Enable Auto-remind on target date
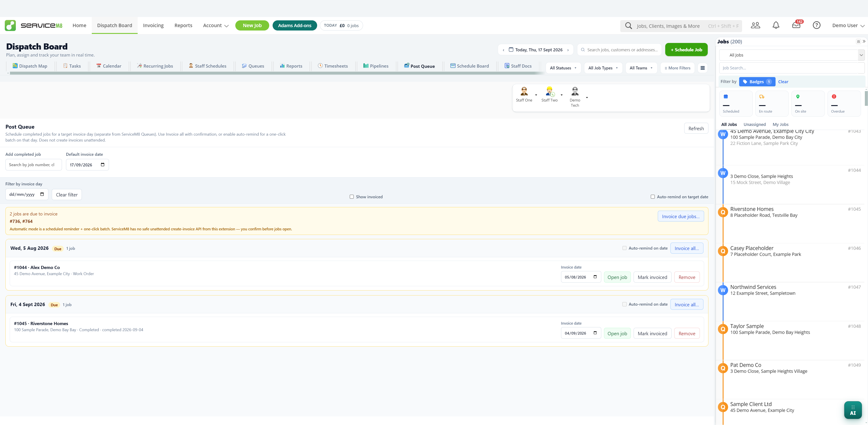This screenshot has height=425, width=868. click(x=653, y=197)
